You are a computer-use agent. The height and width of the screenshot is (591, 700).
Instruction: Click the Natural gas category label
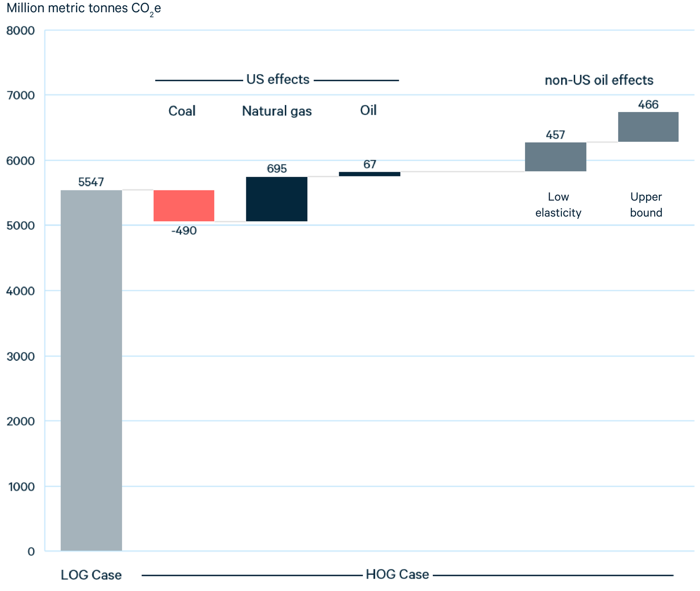click(x=277, y=112)
